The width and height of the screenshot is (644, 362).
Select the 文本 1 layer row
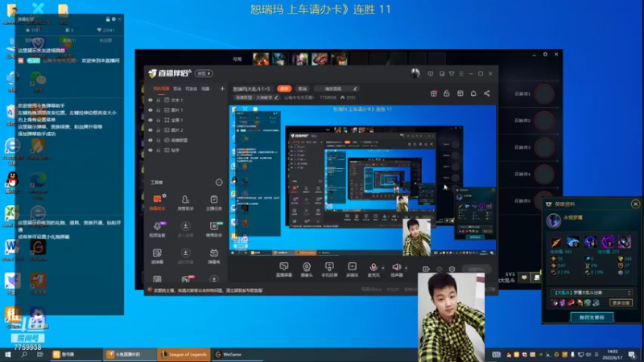[x=186, y=100]
